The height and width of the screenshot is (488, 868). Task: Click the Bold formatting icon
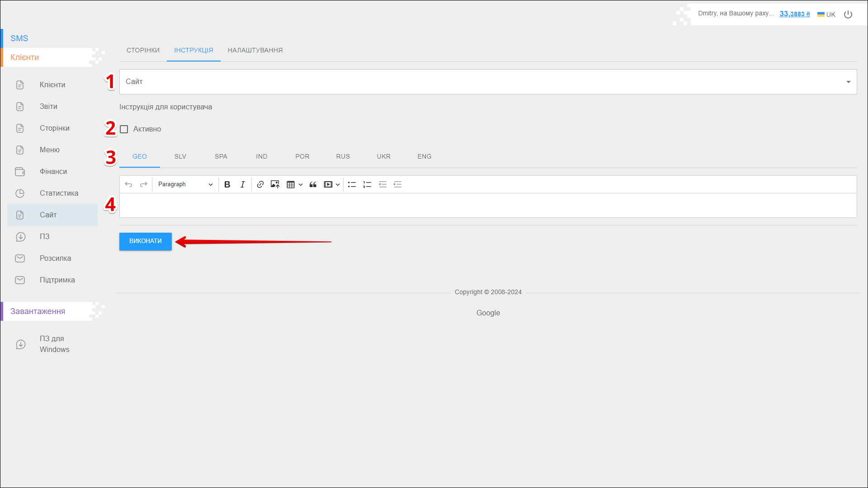[x=227, y=184]
